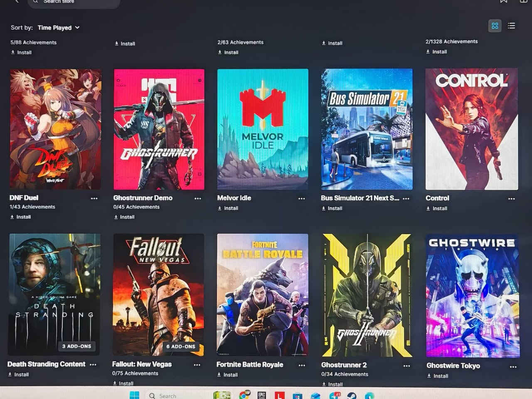Open the Fallout New Vegas cover art
Image resolution: width=532 pixels, height=399 pixels.
(158, 295)
